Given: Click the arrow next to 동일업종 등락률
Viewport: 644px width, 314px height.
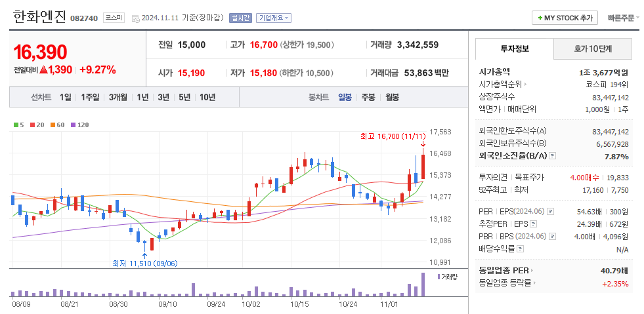Looking at the screenshot, I should 534,283.
